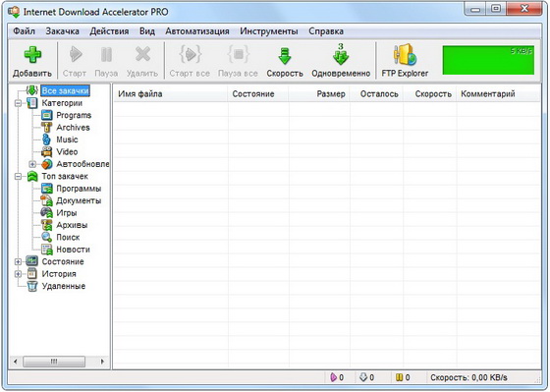Click the Пауза все icon
The image size is (550, 392).
pyautogui.click(x=239, y=54)
